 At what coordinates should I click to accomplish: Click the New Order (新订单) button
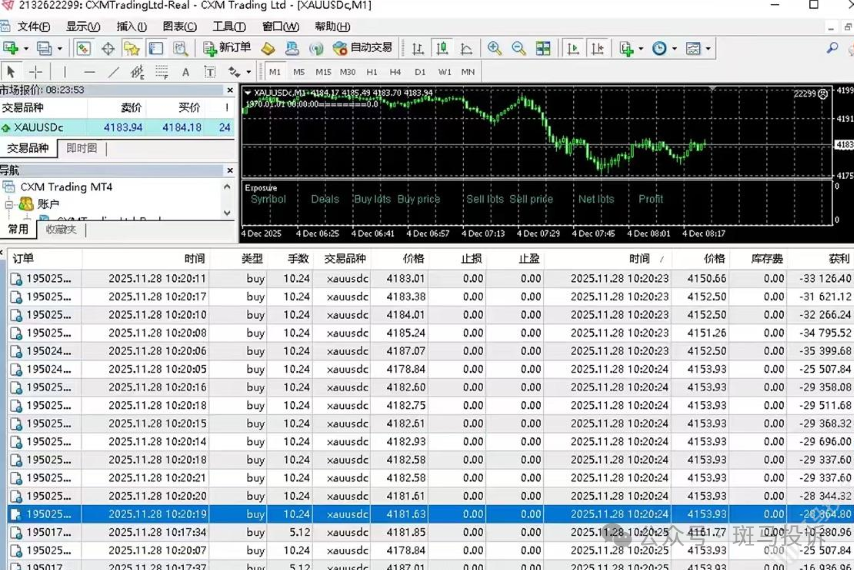click(227, 48)
